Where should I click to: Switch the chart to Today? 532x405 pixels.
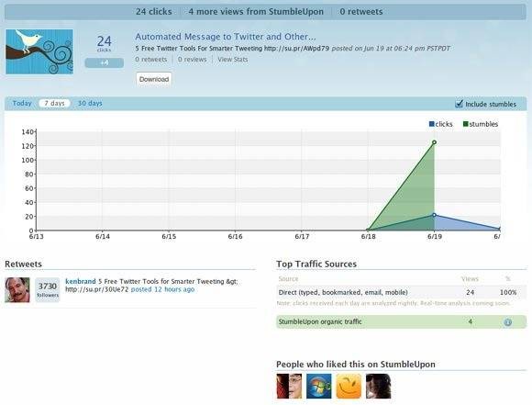[22, 103]
